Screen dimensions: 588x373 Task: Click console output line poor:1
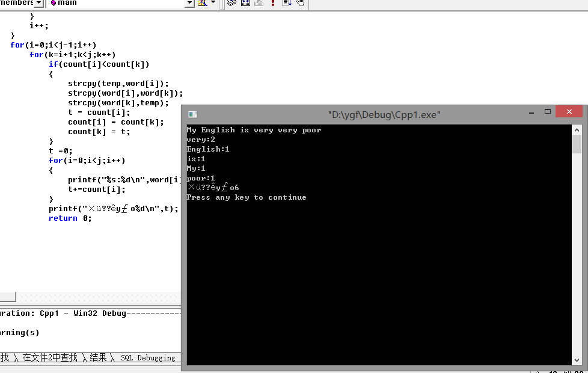tap(201, 178)
